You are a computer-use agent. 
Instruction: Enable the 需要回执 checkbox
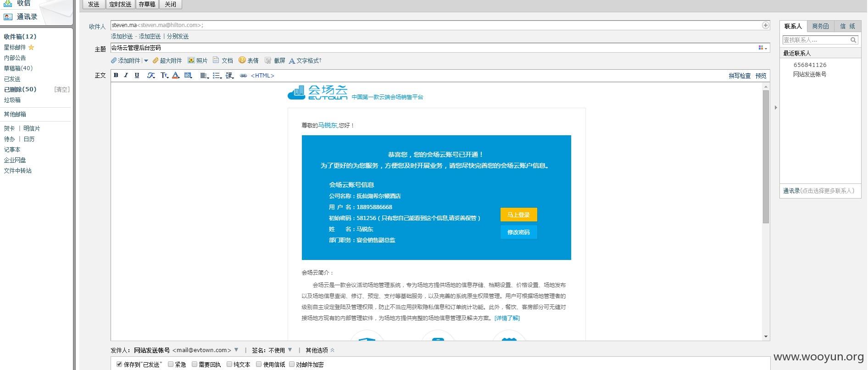195,364
